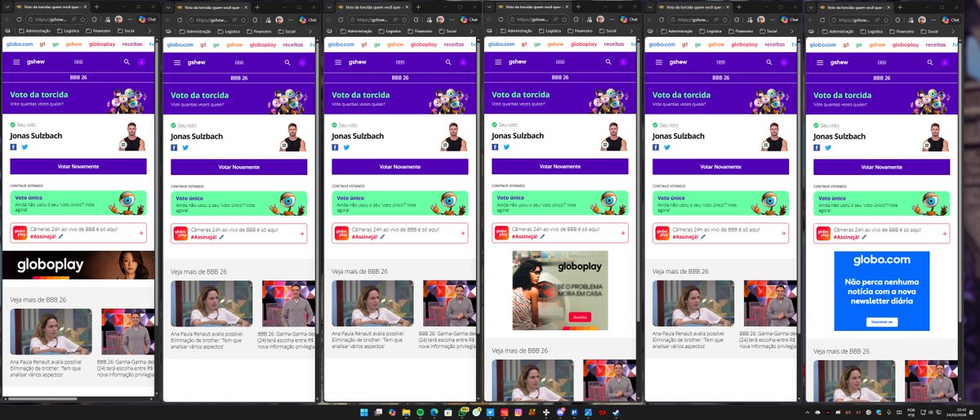This screenshot has width=980, height=420.
Task: Open Edge profile avatar in fourth window
Action: pyautogui.click(x=602, y=19)
